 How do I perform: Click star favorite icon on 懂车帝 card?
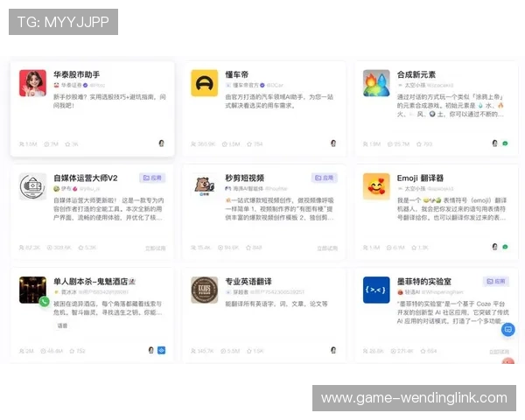coord(249,144)
